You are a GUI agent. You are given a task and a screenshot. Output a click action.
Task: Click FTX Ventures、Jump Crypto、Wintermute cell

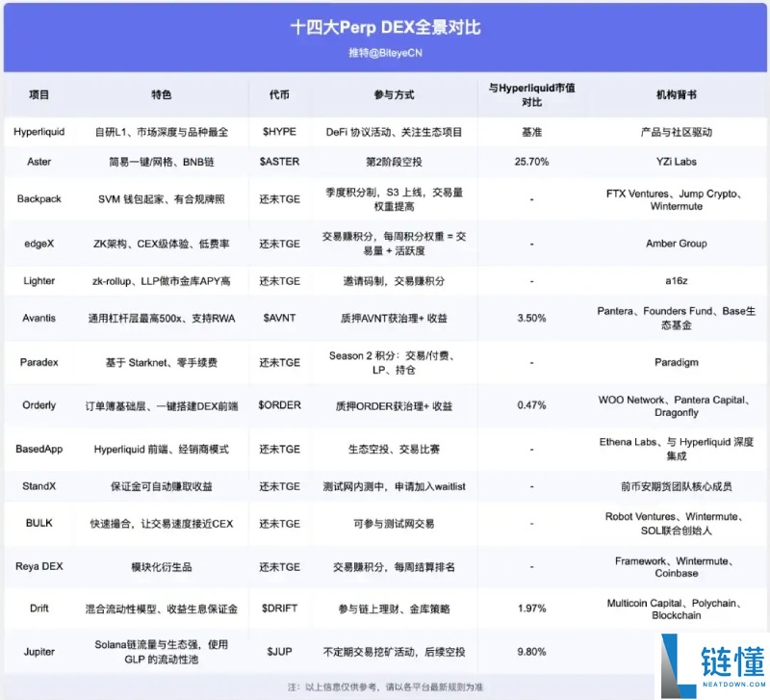(x=677, y=199)
